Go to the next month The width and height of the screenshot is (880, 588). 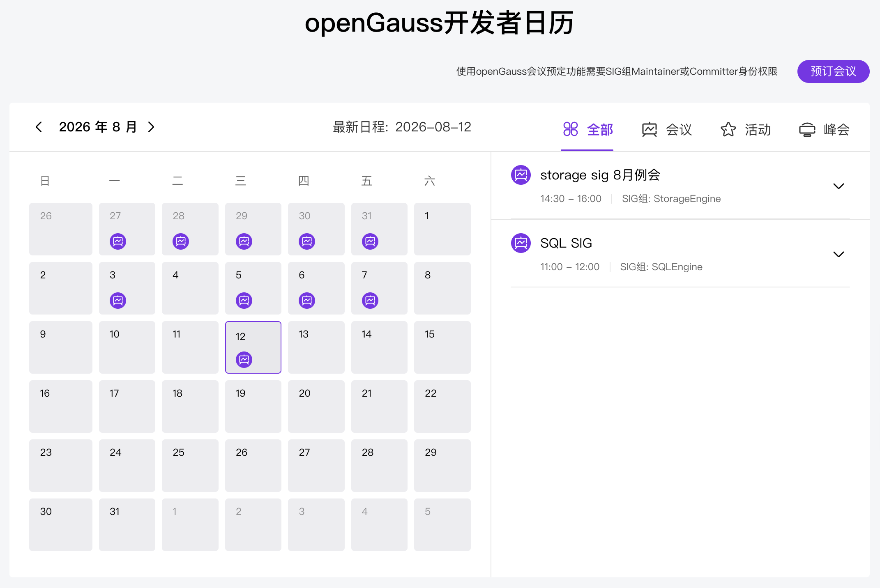(151, 127)
